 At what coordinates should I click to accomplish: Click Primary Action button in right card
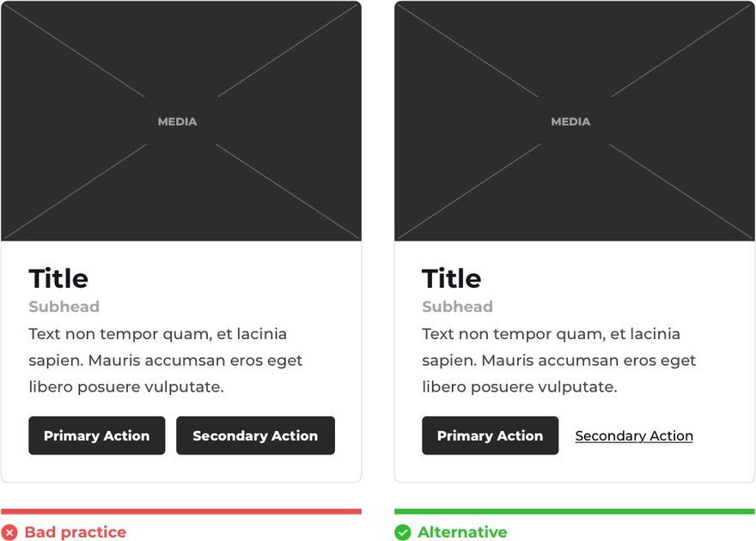[491, 435]
